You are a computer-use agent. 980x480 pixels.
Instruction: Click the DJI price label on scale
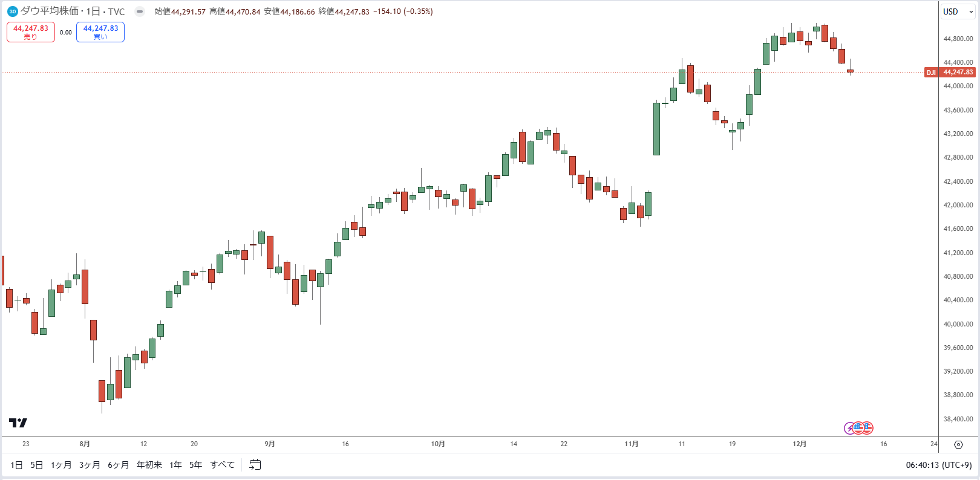[x=950, y=73]
